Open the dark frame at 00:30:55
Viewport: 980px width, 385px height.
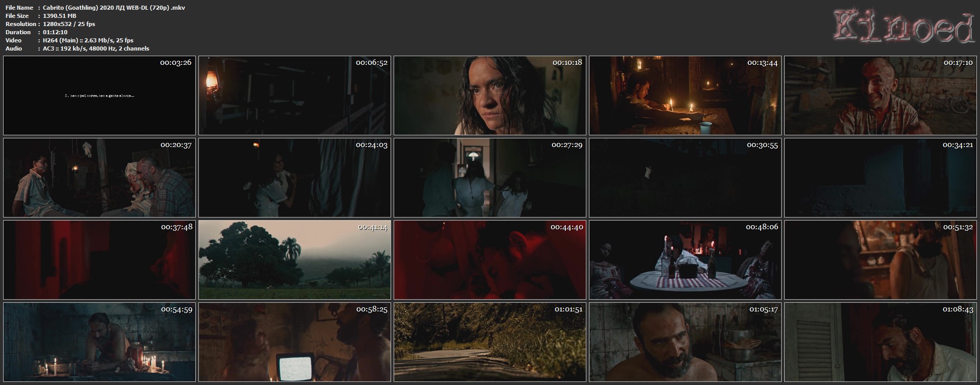point(685,177)
